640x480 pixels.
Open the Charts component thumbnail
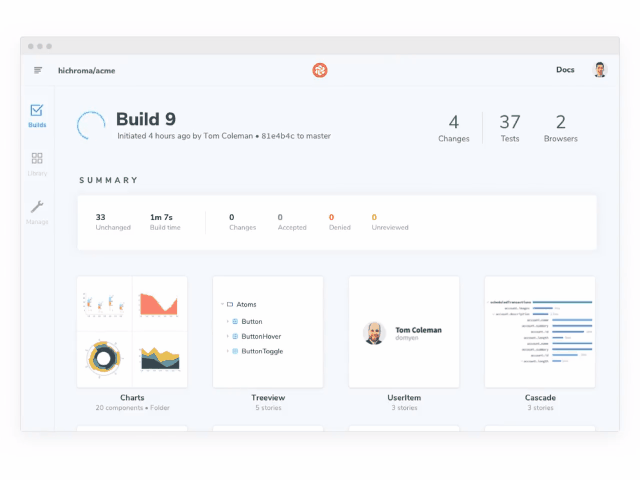(x=132, y=332)
